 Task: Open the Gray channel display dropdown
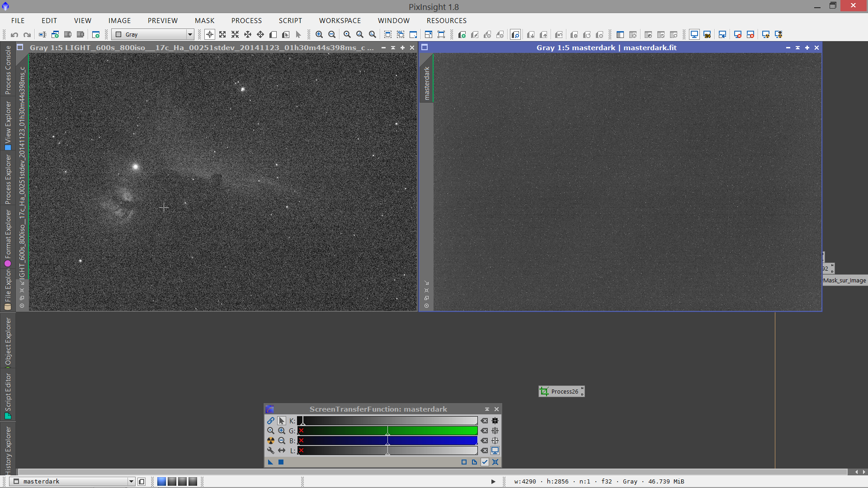[x=190, y=34]
